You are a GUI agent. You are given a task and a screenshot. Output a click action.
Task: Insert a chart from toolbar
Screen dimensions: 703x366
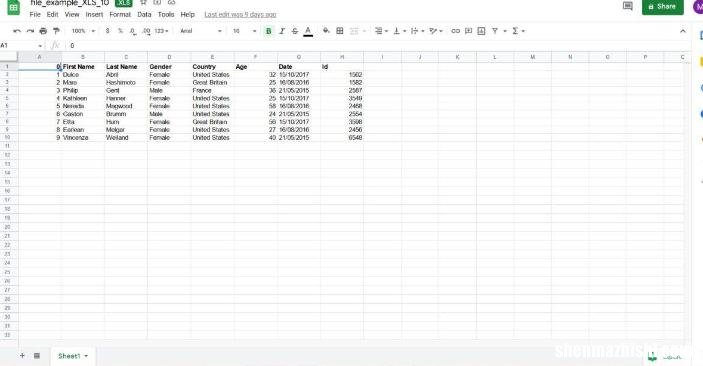tap(482, 31)
